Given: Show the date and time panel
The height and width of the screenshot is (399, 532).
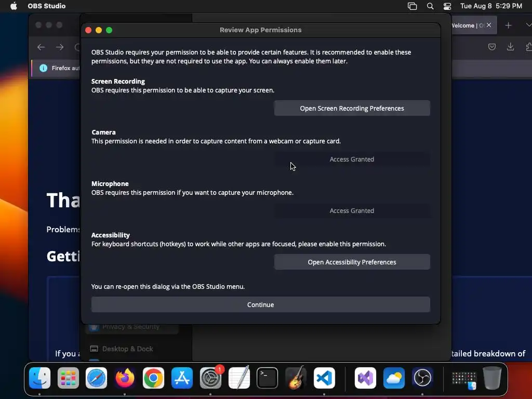Looking at the screenshot, I should pyautogui.click(x=491, y=6).
